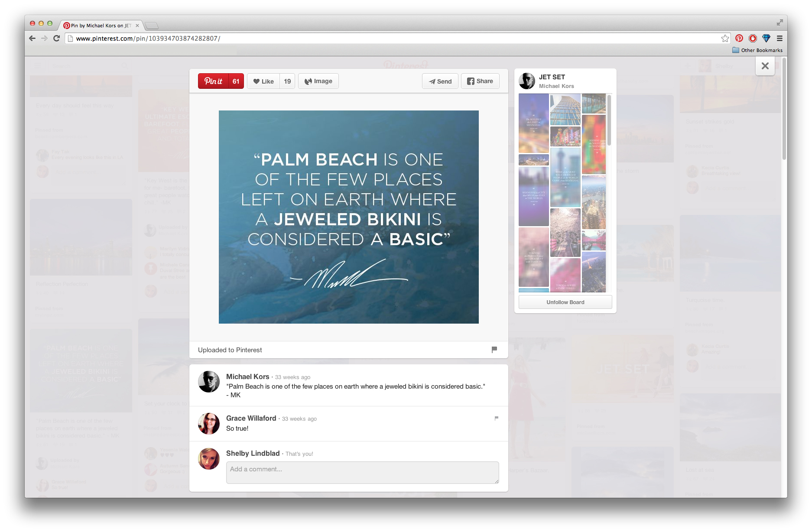Open Grace Willaford's profile link
Screen dimensions: 812x532
tap(251, 418)
